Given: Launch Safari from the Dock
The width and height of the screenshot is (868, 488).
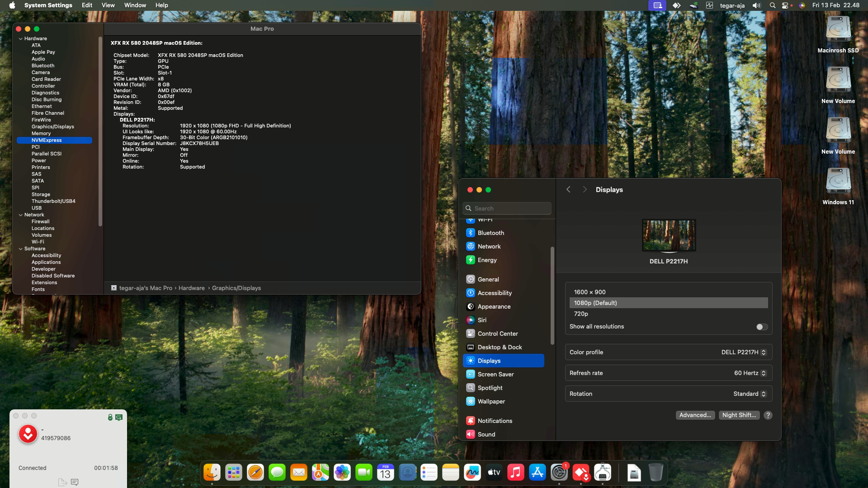Looking at the screenshot, I should point(255,473).
